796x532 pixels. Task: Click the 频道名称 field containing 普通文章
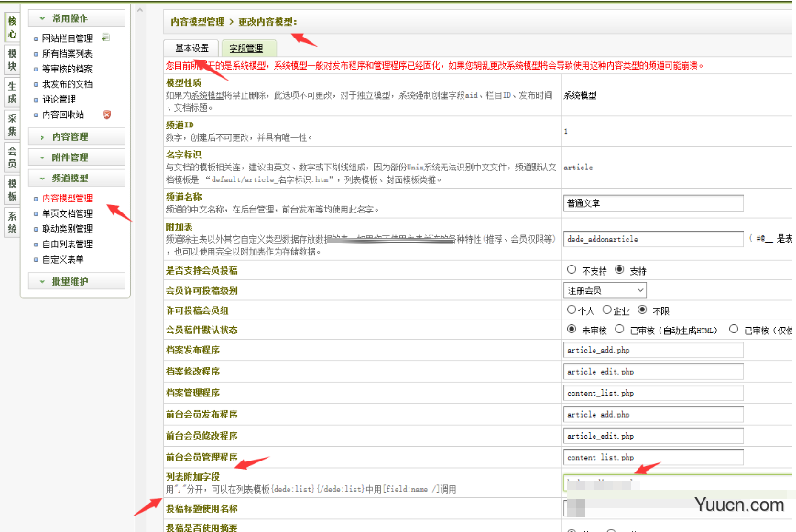[x=653, y=203]
